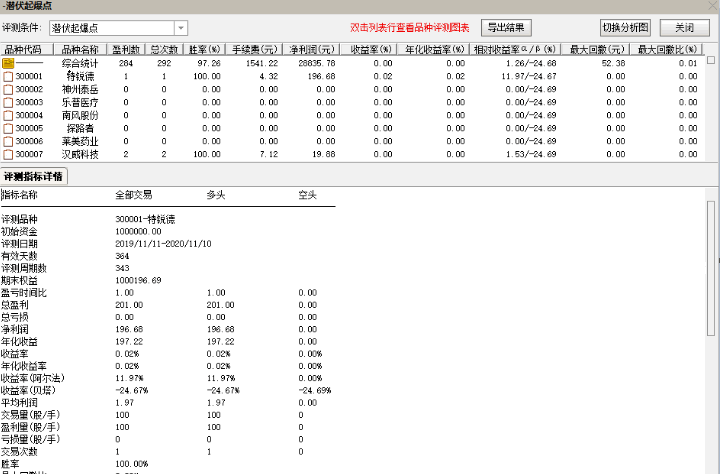Click the 全部交易 column heading
This screenshot has width=720, height=474.
133,195
